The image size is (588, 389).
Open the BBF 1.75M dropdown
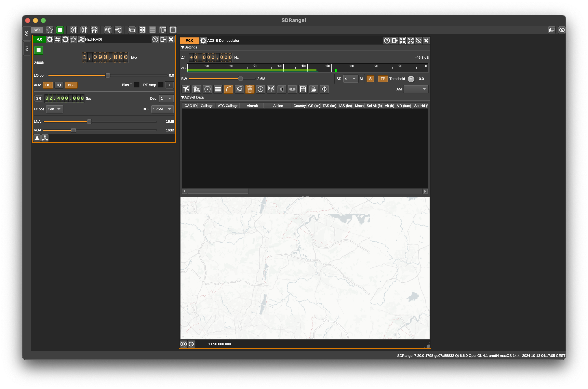coord(162,109)
